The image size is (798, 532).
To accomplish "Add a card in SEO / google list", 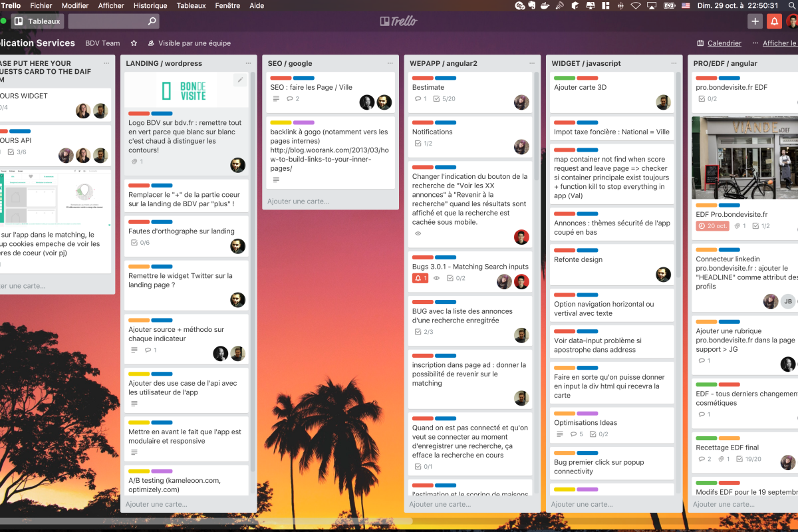I will [x=298, y=201].
